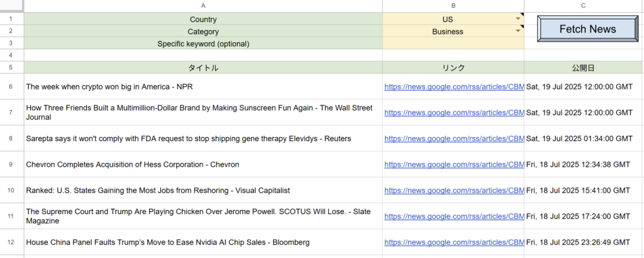The image size is (644, 258).
Task: Open the crypto NPR article link
Action: 454,86
